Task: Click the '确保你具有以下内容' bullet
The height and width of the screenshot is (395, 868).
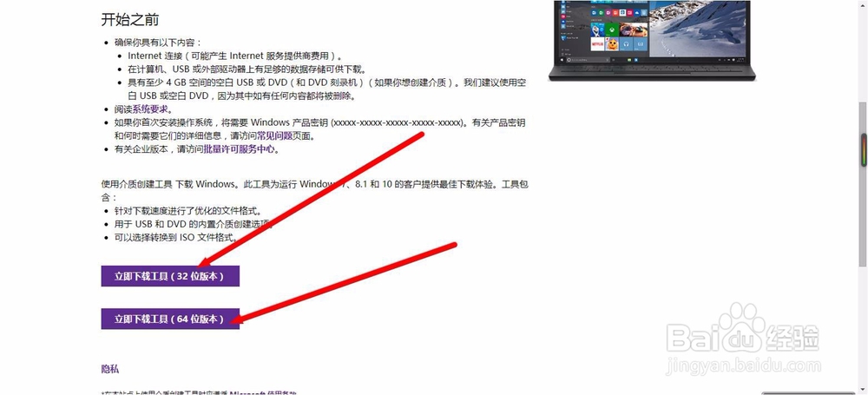Action: pos(158,43)
